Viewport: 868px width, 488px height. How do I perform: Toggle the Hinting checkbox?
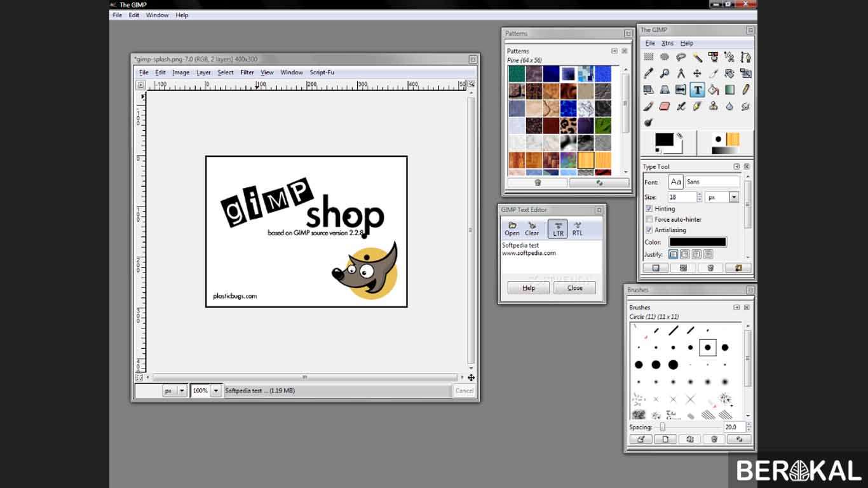[649, 208]
